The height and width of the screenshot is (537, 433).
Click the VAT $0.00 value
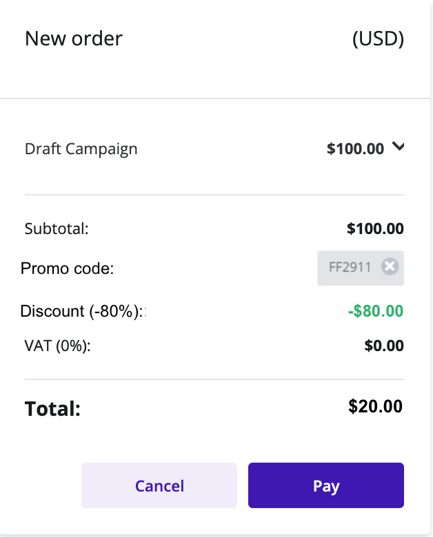click(384, 346)
